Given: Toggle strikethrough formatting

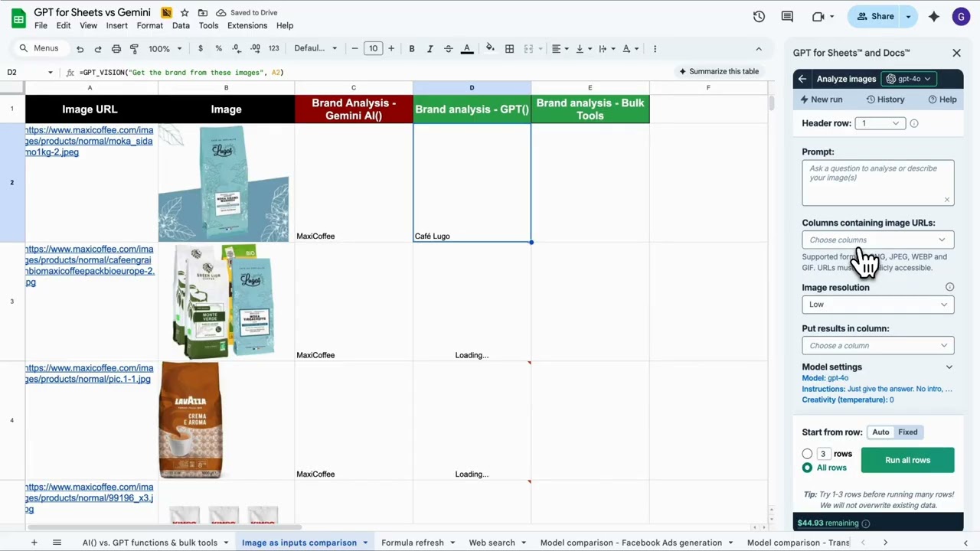Looking at the screenshot, I should [449, 48].
